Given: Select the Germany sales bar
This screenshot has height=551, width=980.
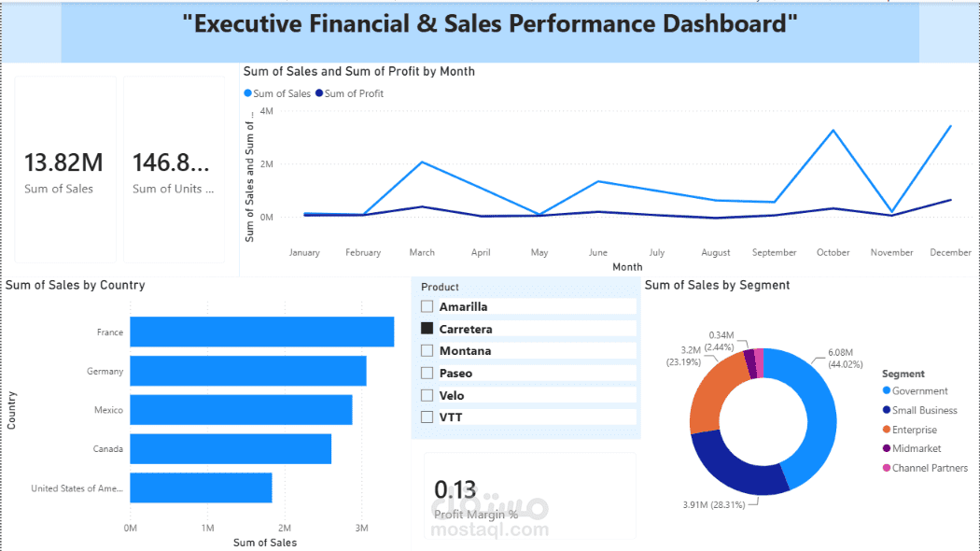Looking at the screenshot, I should click(x=248, y=371).
